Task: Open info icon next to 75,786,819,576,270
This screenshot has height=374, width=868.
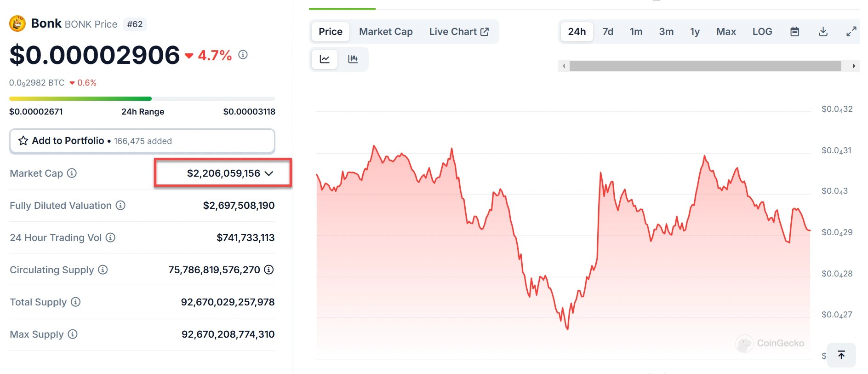Action: pos(269,270)
